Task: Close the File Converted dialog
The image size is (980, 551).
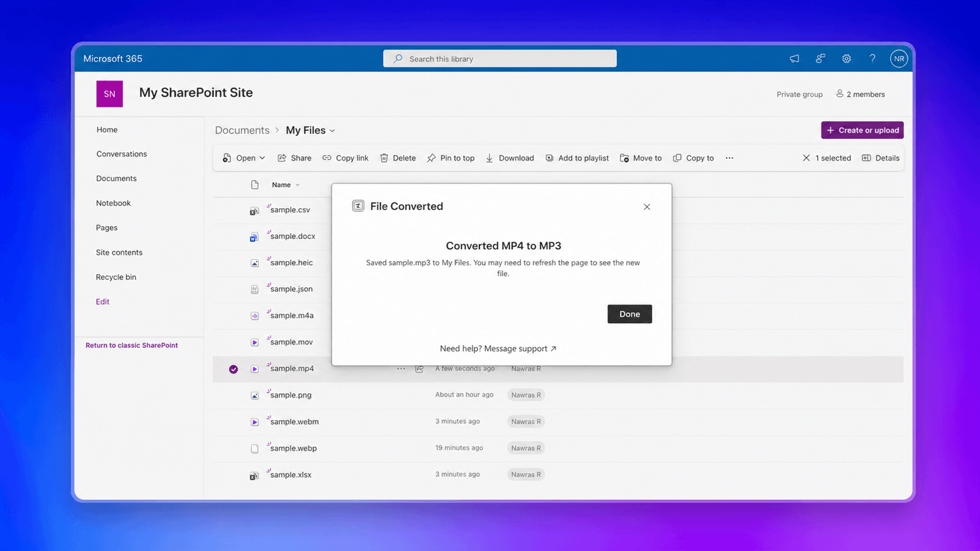Action: point(647,207)
